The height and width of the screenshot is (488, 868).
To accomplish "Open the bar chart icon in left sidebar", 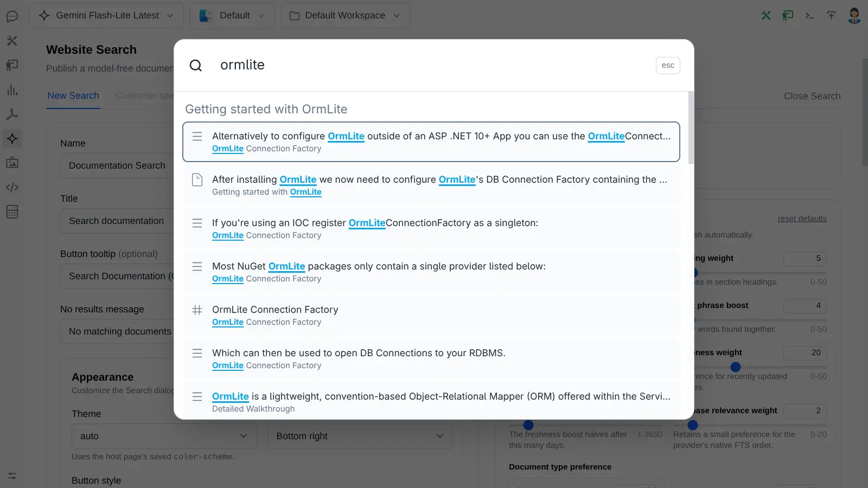I will tap(12, 90).
